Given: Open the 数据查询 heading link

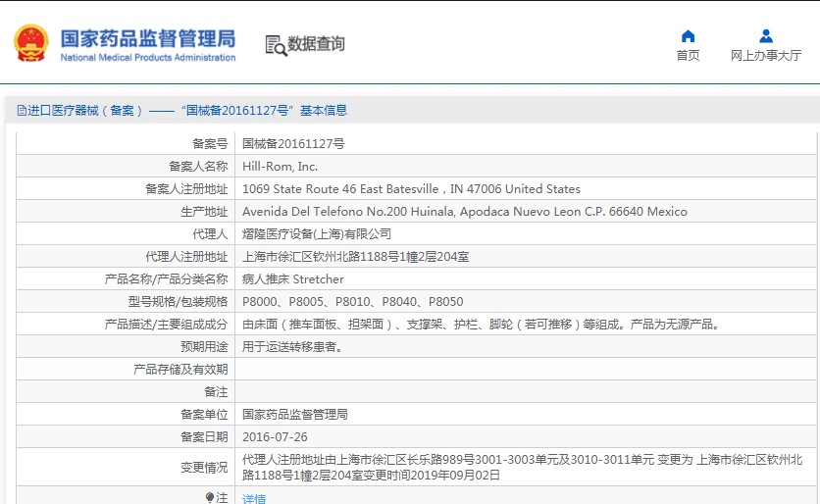Looking at the screenshot, I should tap(316, 44).
